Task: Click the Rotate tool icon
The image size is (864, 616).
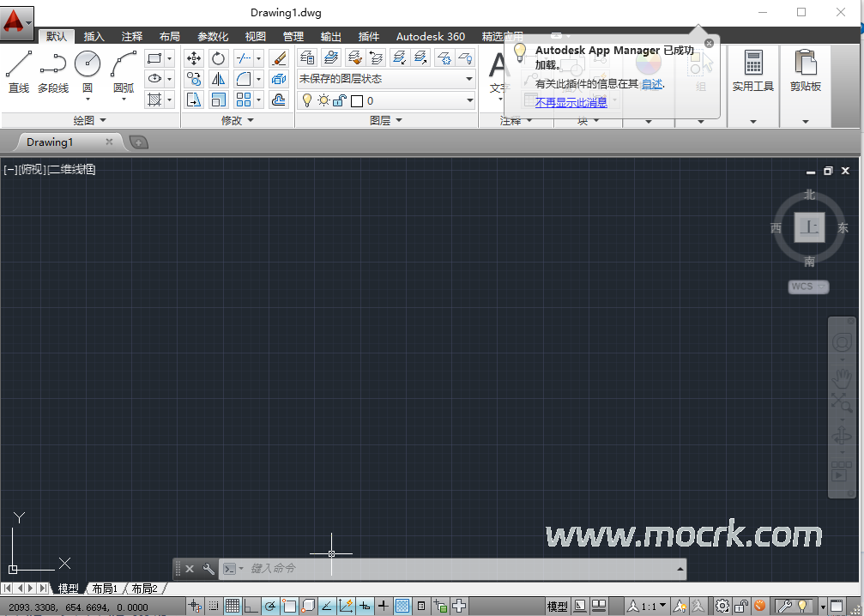Action: 218,58
